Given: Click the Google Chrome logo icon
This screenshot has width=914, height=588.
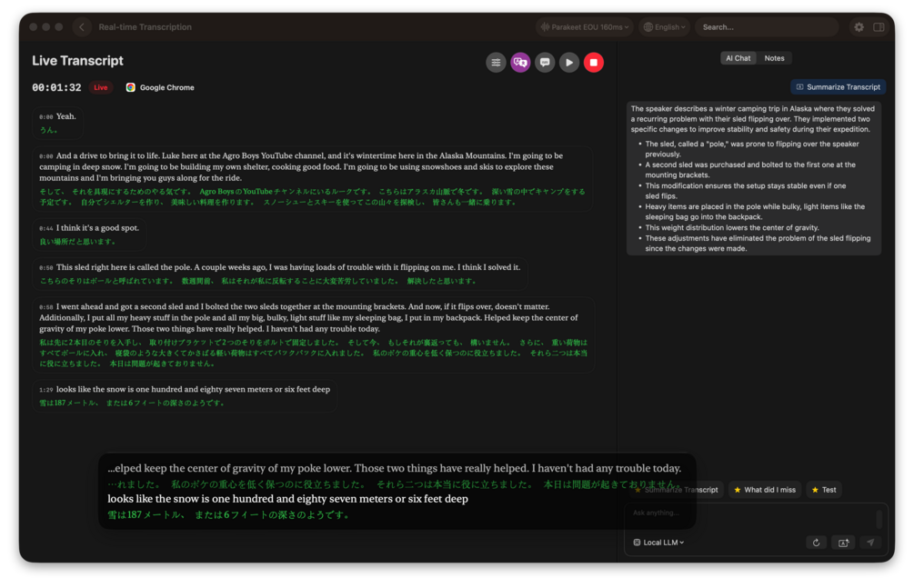Looking at the screenshot, I should (131, 87).
